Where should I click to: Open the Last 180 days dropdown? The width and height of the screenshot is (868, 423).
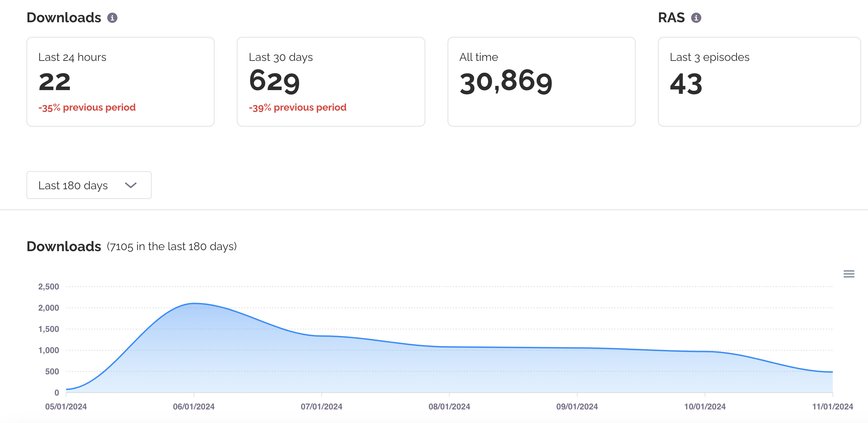[x=89, y=185]
